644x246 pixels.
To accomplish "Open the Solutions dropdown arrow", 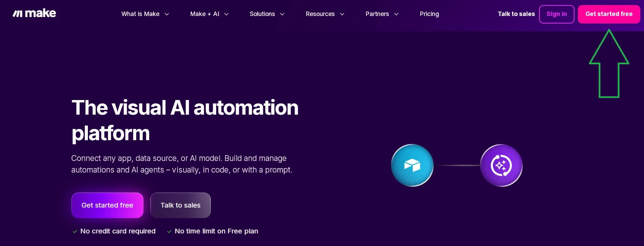I will pos(282,14).
